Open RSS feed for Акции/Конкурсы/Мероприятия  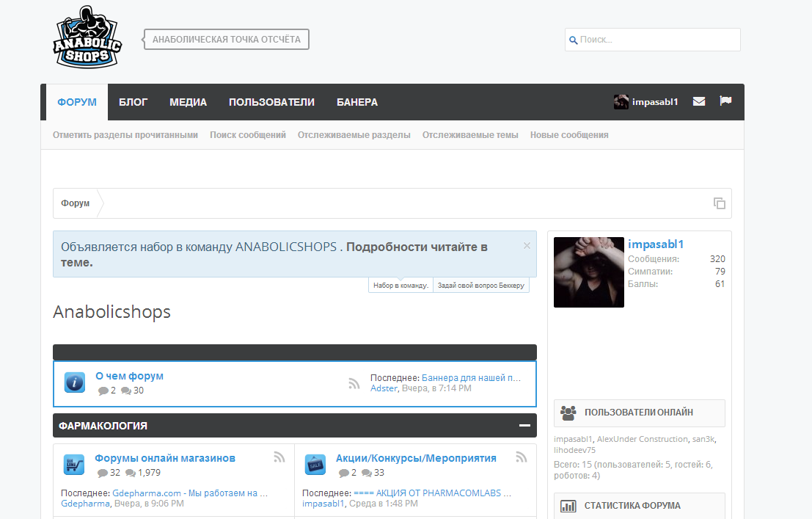(x=522, y=457)
